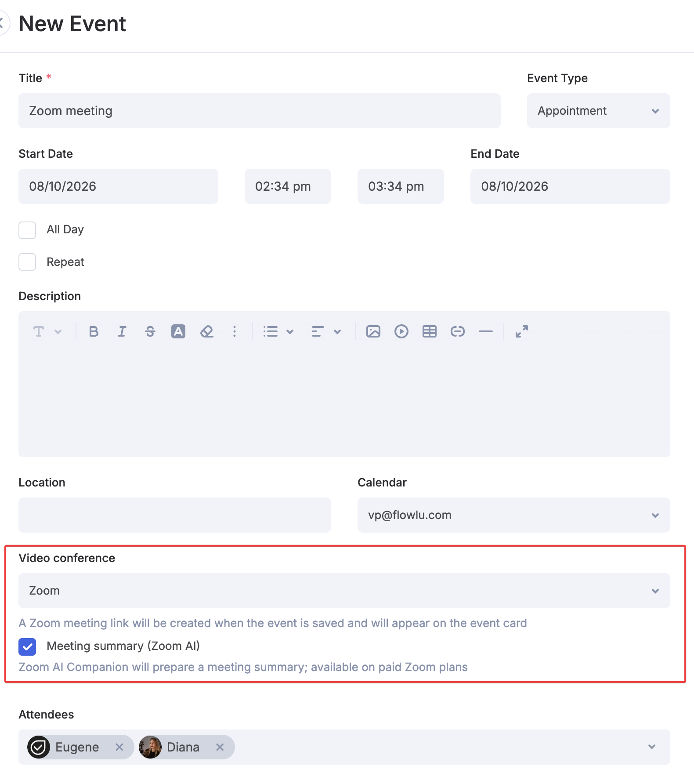Click the start time 02:34 pm field
694x784 pixels.
[288, 186]
